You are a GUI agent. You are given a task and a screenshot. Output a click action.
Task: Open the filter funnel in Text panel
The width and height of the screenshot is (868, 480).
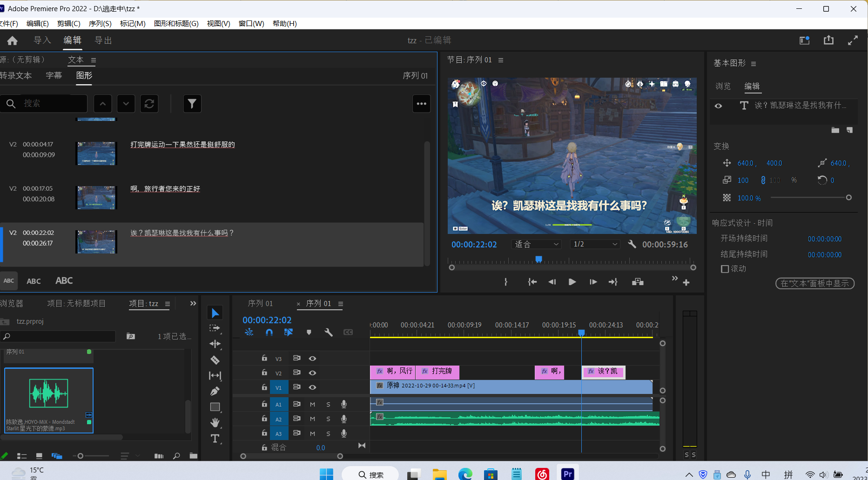coord(192,104)
